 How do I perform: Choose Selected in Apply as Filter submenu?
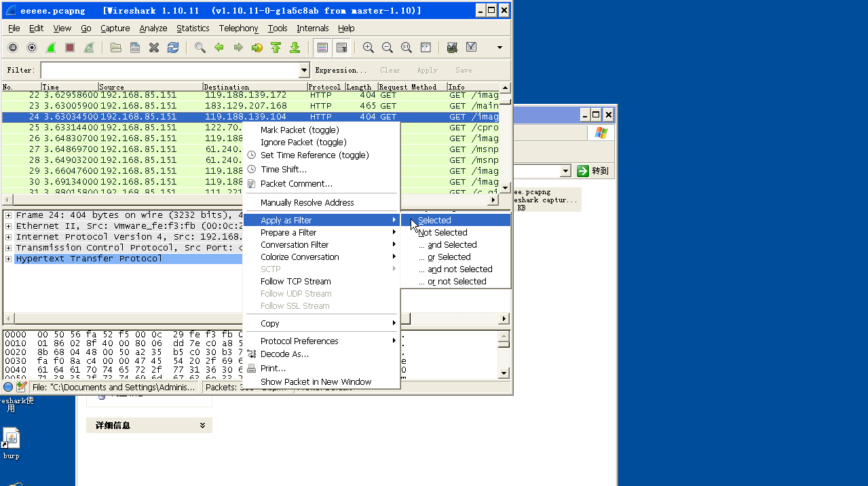click(455, 221)
